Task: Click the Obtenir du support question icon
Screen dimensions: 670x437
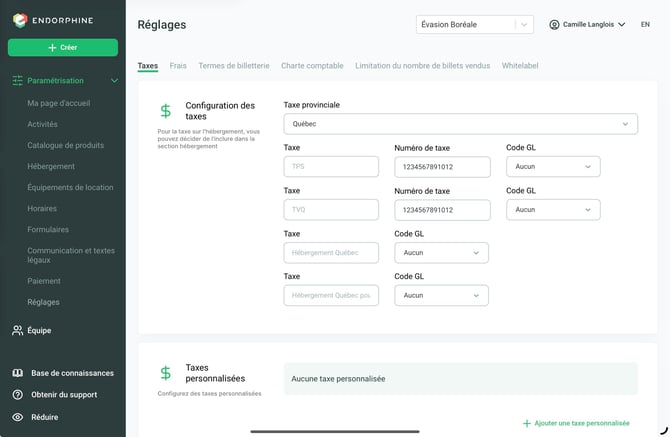Action: point(18,395)
